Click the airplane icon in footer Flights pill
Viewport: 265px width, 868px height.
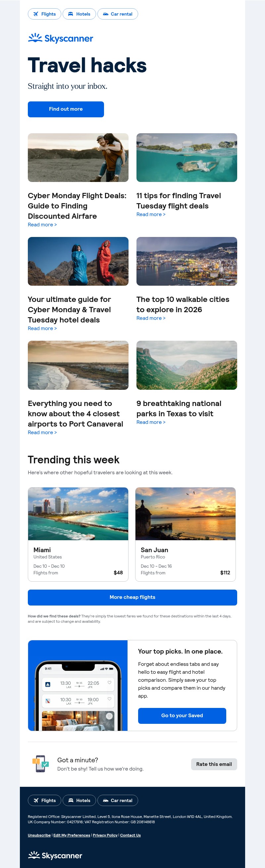pyautogui.click(x=36, y=800)
